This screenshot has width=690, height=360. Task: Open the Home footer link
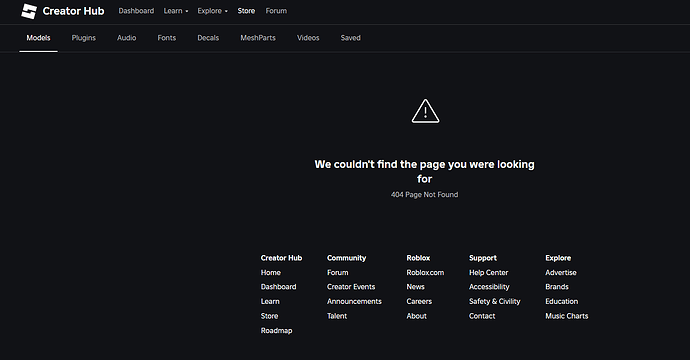tap(271, 272)
